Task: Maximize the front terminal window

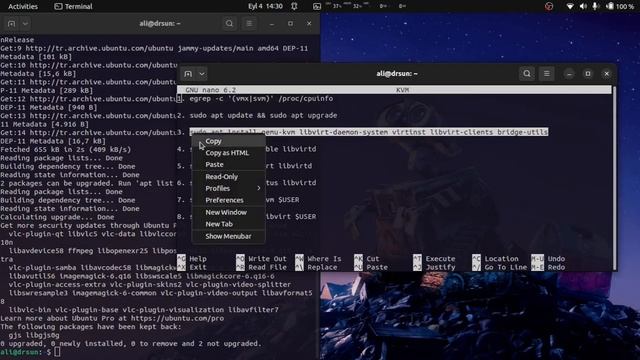Action: [588, 74]
